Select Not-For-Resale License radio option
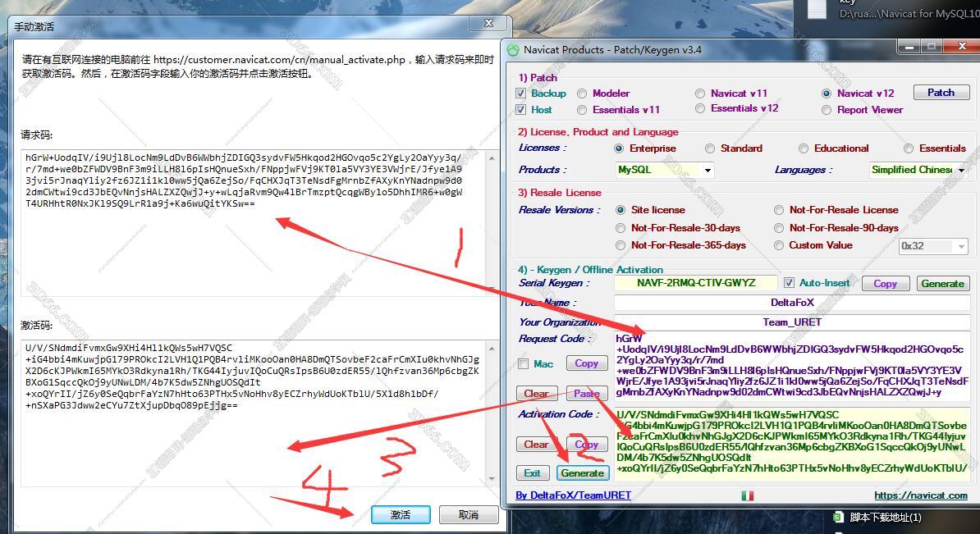 (x=779, y=210)
